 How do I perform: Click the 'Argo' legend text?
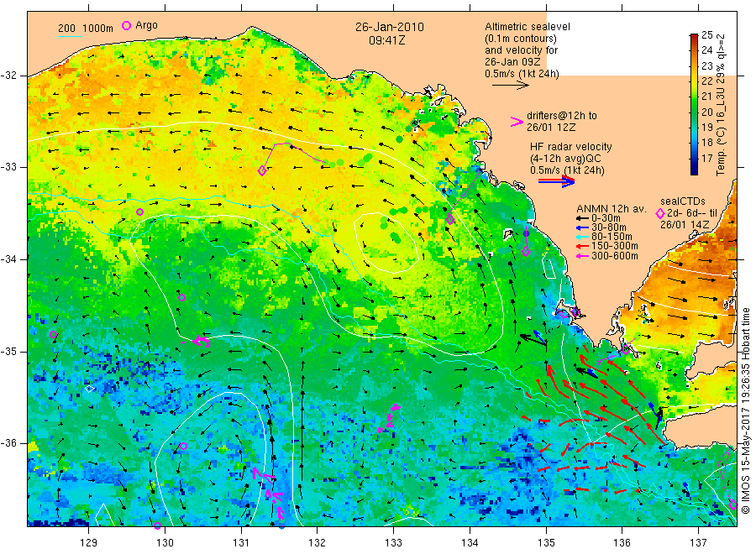(146, 25)
